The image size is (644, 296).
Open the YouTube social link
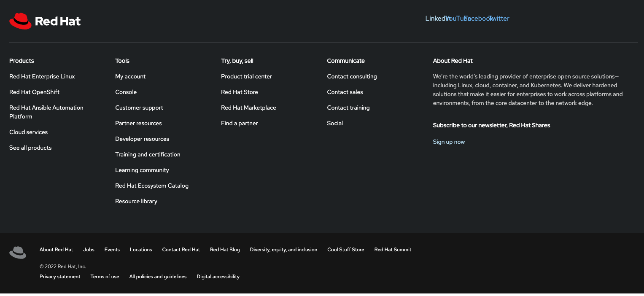pos(458,19)
